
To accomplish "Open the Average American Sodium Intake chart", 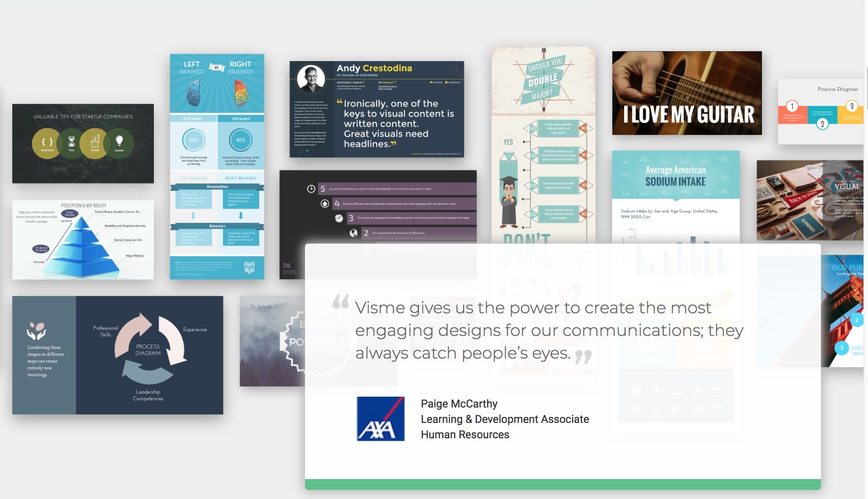I will 676,197.
